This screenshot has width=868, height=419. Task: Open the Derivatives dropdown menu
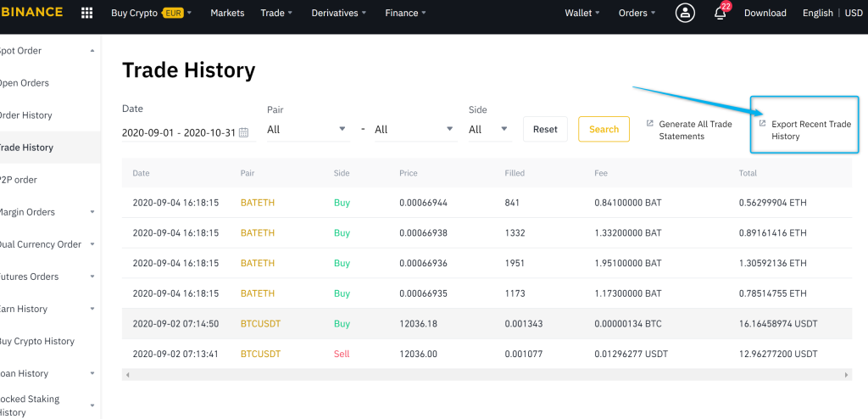pyautogui.click(x=337, y=13)
